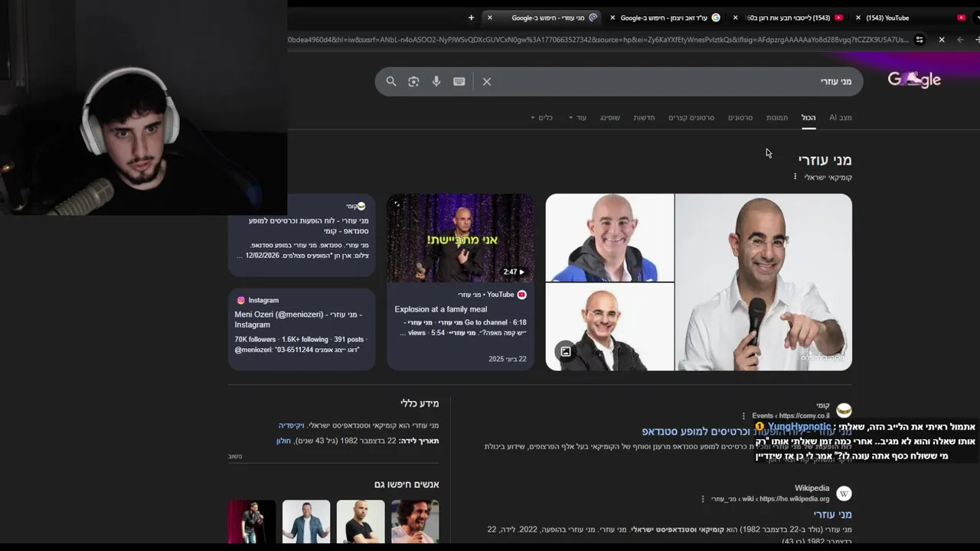Click the address bar URL

[x=597, y=40]
